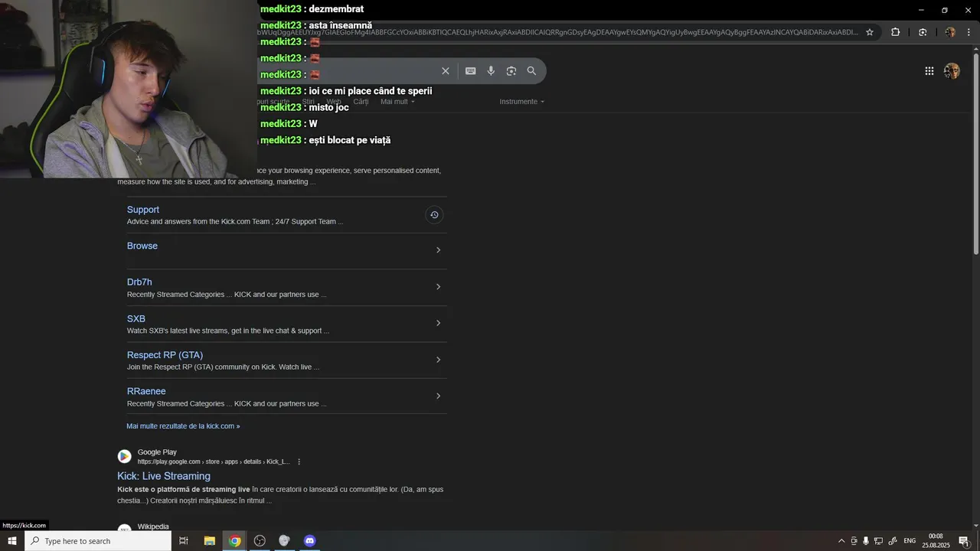Open Mai multe rezultate de la kick.com
This screenshot has height=551, width=980.
point(183,426)
